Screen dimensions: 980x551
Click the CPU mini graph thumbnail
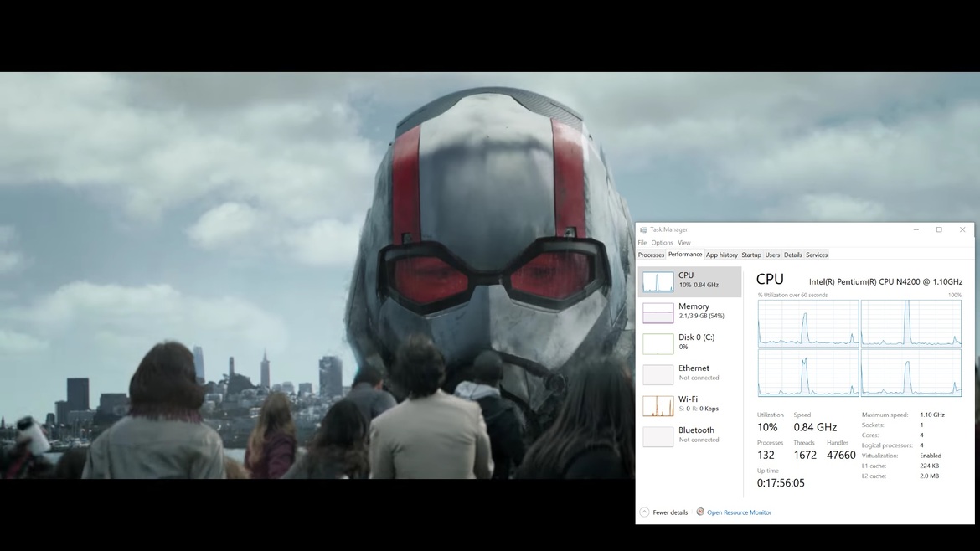[658, 281]
